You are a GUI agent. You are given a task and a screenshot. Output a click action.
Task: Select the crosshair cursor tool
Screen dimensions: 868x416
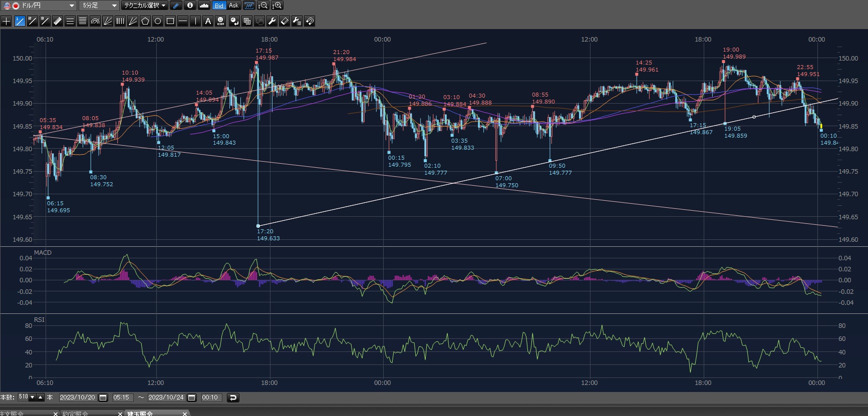[7, 21]
